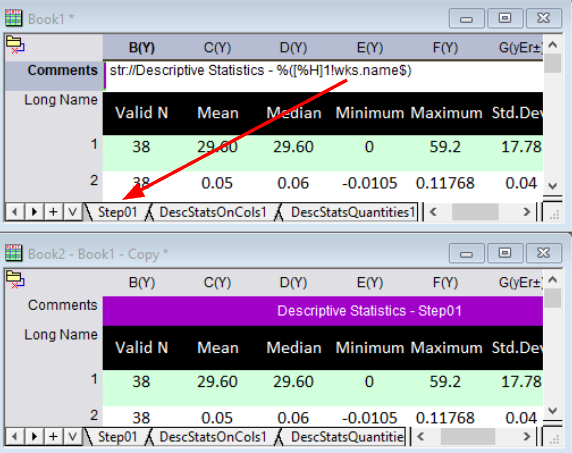Image resolution: width=572 pixels, height=453 pixels.
Task: Click Book2 workbook icon in title bar
Action: coord(13,253)
